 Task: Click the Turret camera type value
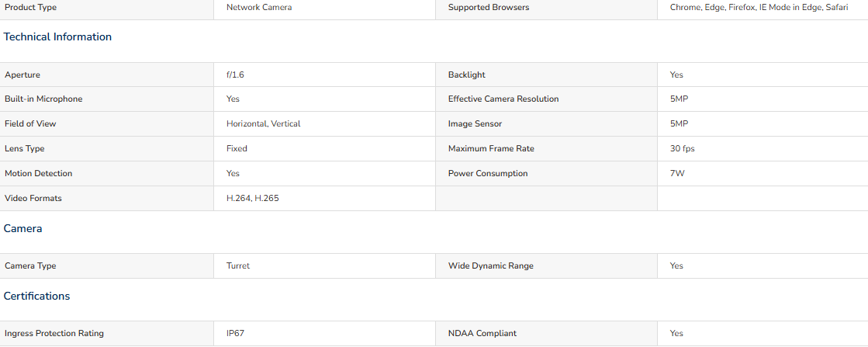coord(238,266)
